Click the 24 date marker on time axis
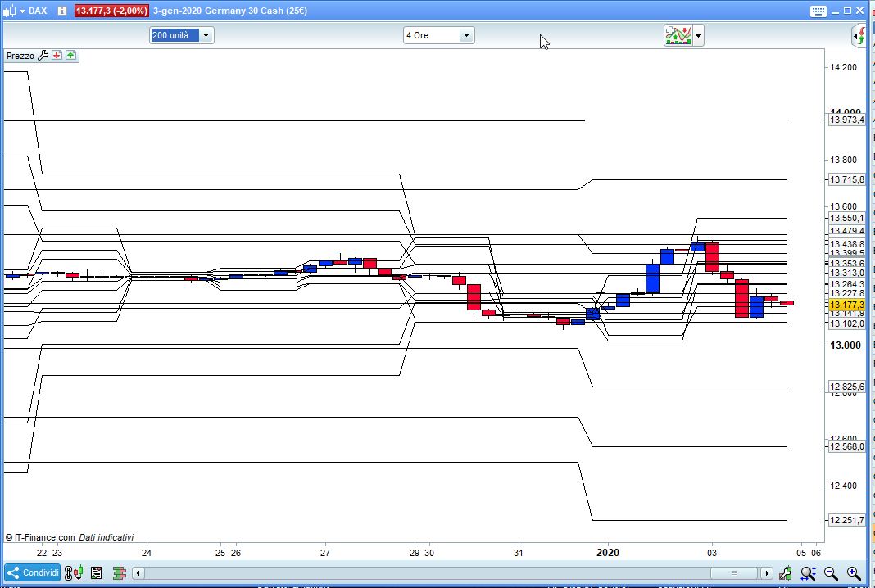The width and height of the screenshot is (875, 588). (146, 553)
